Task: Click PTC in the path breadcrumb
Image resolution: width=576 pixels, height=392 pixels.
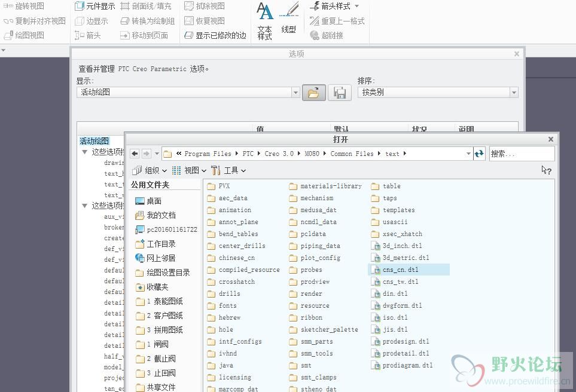Action: pyautogui.click(x=248, y=154)
